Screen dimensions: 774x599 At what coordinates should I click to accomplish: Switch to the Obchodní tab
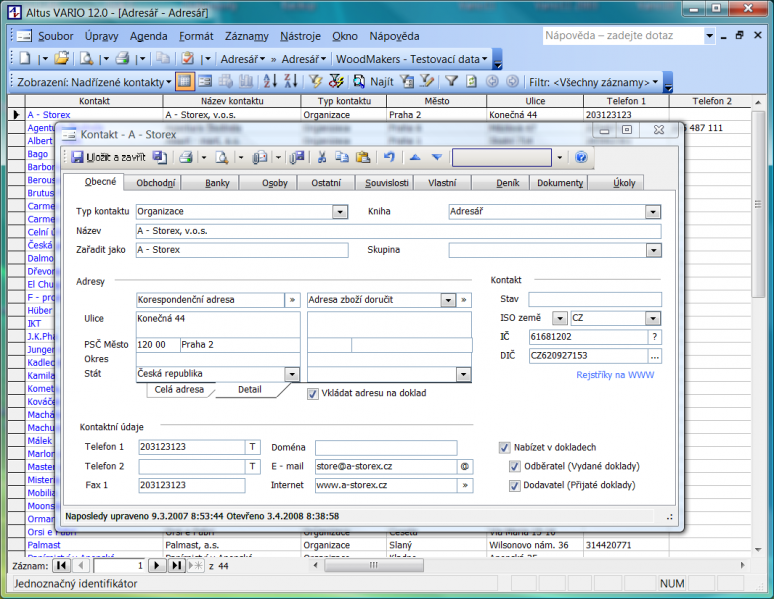pyautogui.click(x=155, y=183)
